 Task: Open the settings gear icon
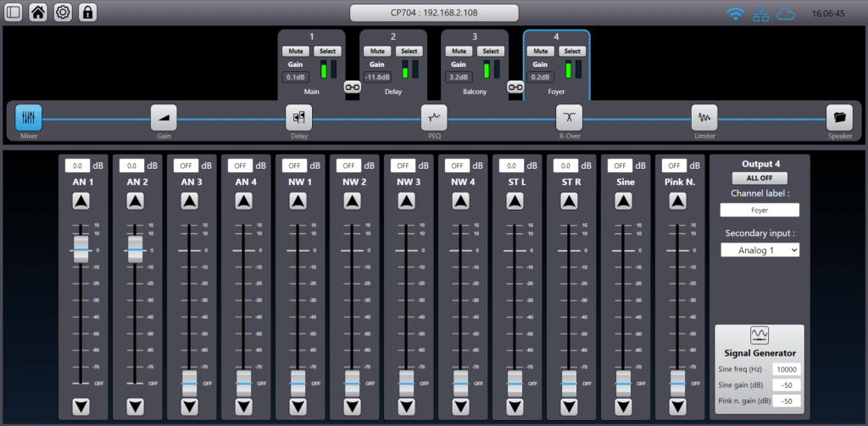click(x=63, y=13)
